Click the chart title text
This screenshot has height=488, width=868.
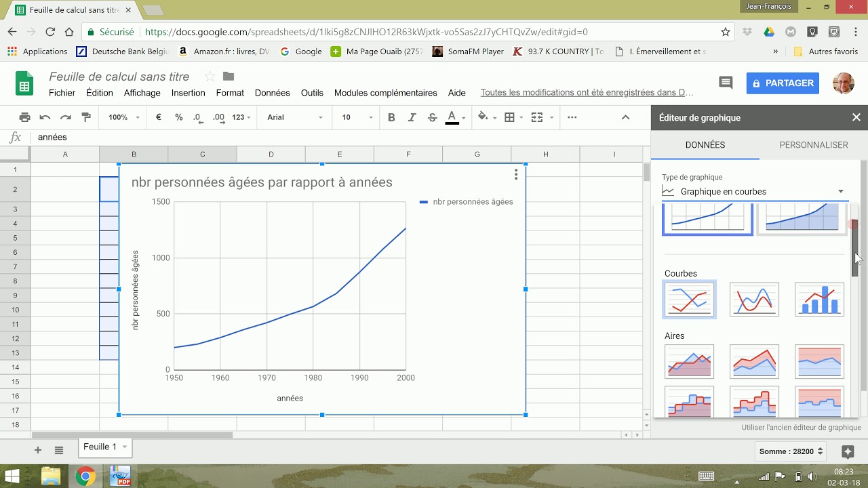pyautogui.click(x=262, y=182)
